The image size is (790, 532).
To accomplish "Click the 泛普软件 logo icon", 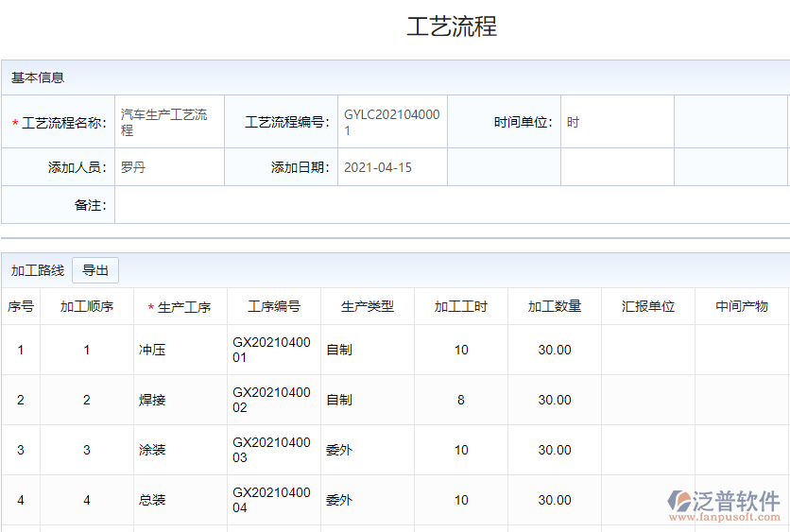I will point(680,502).
